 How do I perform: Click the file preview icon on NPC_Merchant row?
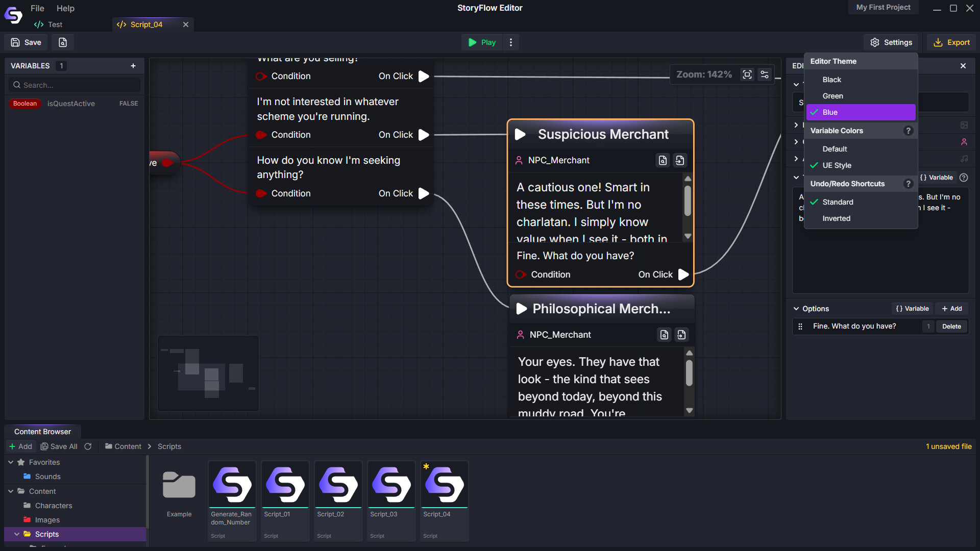(663, 160)
